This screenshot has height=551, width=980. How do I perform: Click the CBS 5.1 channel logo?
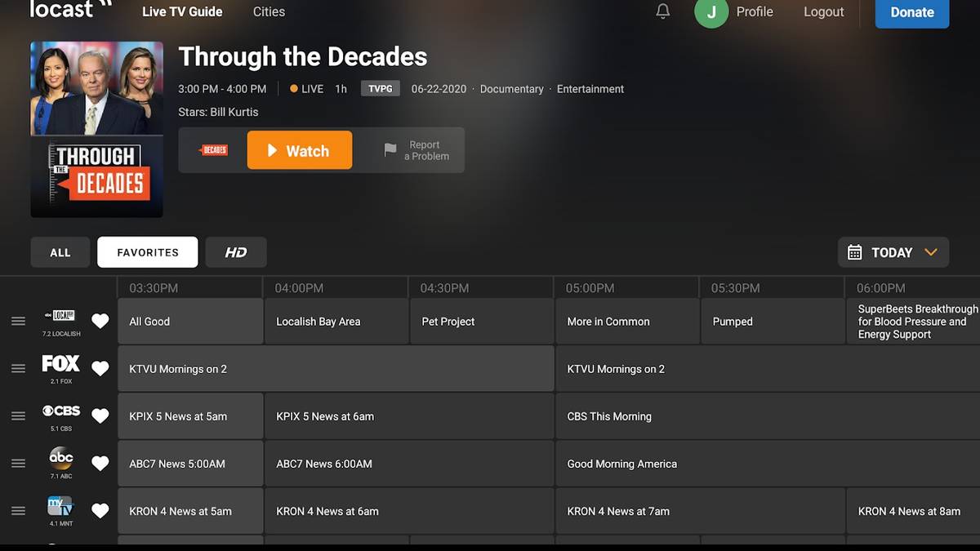[x=61, y=411]
